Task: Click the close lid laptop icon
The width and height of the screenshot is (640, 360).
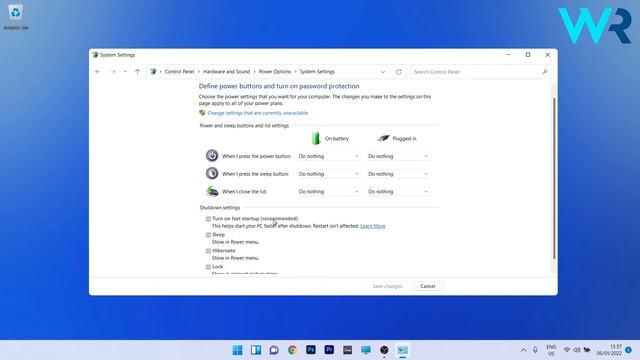Action: [212, 191]
